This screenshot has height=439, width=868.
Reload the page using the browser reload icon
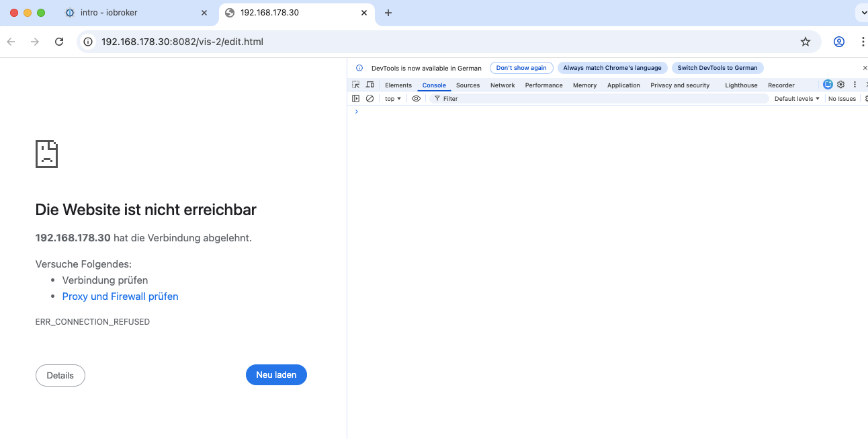point(59,42)
